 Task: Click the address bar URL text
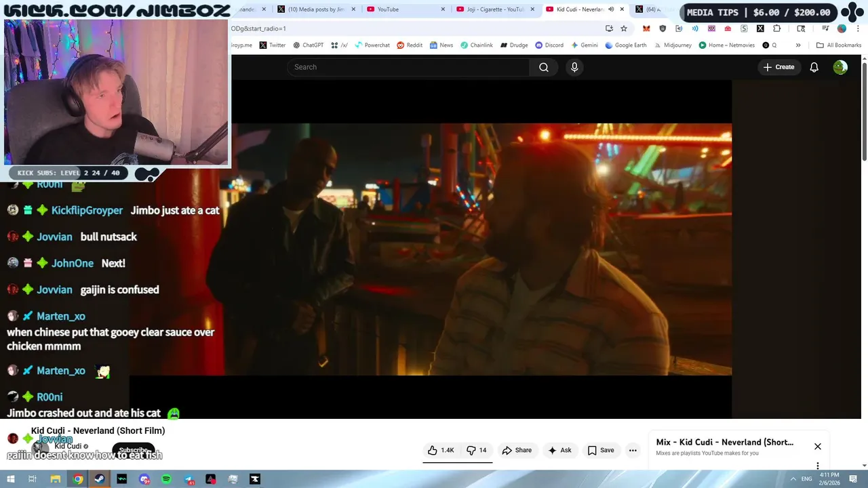coord(258,28)
